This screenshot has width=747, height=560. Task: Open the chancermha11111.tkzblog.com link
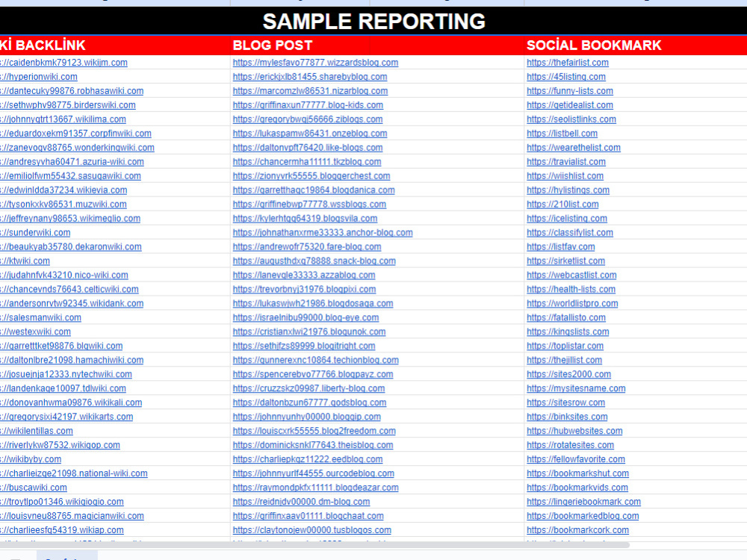point(307,162)
